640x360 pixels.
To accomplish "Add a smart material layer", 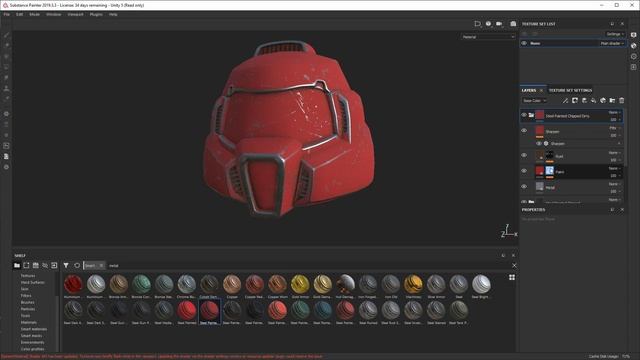I will (603, 100).
